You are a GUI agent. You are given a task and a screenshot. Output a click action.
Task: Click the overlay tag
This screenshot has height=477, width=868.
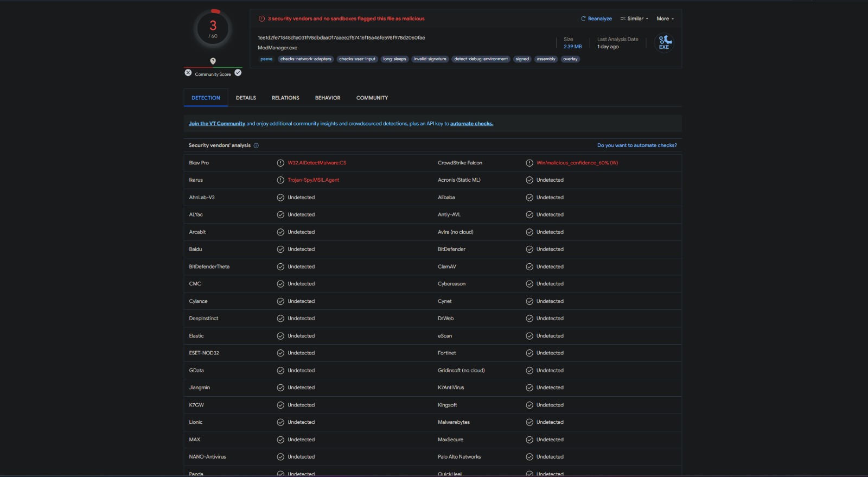point(570,59)
